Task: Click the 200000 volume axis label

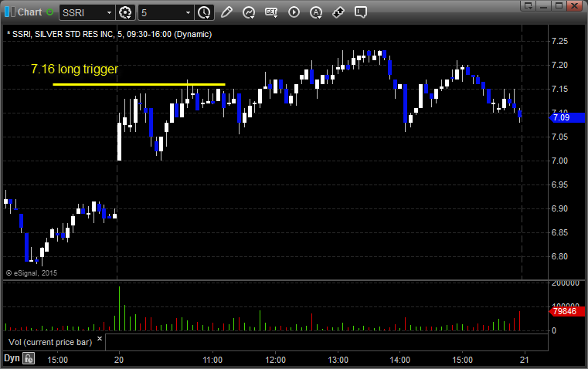Action: [566, 283]
